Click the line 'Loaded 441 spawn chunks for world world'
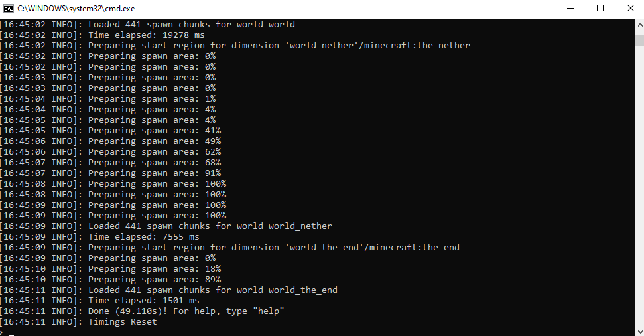 147,25
